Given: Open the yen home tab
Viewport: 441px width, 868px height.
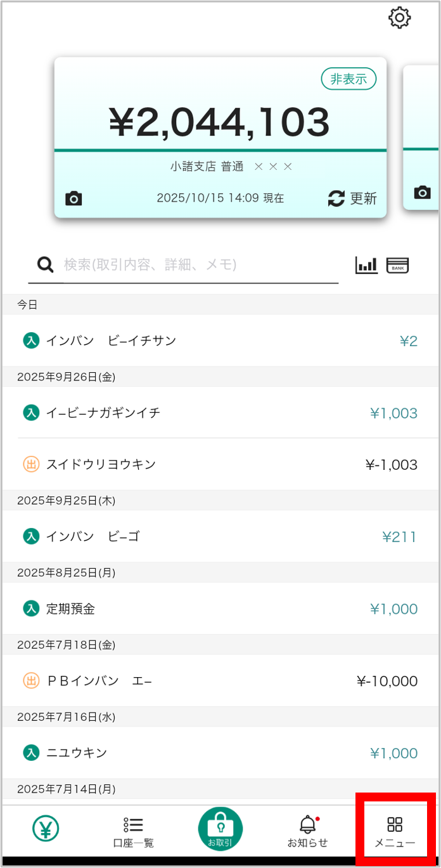Looking at the screenshot, I should 46,828.
